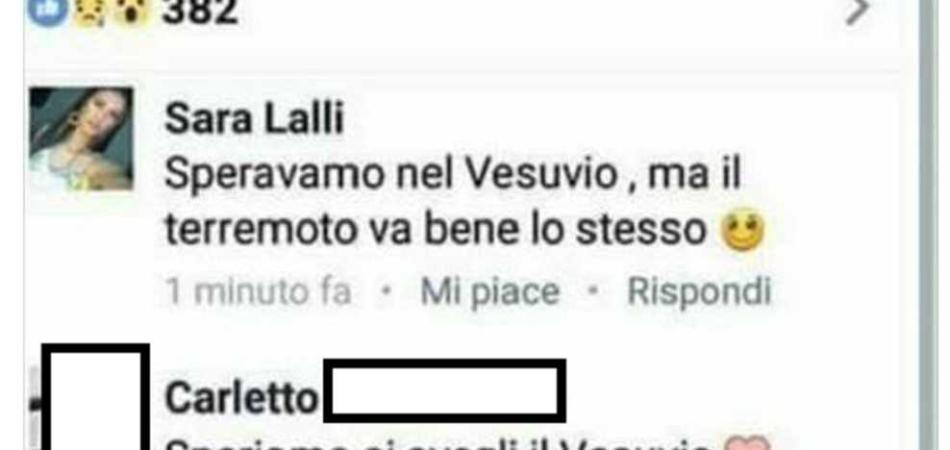Click Rispondi under Sara Lalli's comment
Viewport: 950px width, 450px height.
click(x=699, y=293)
